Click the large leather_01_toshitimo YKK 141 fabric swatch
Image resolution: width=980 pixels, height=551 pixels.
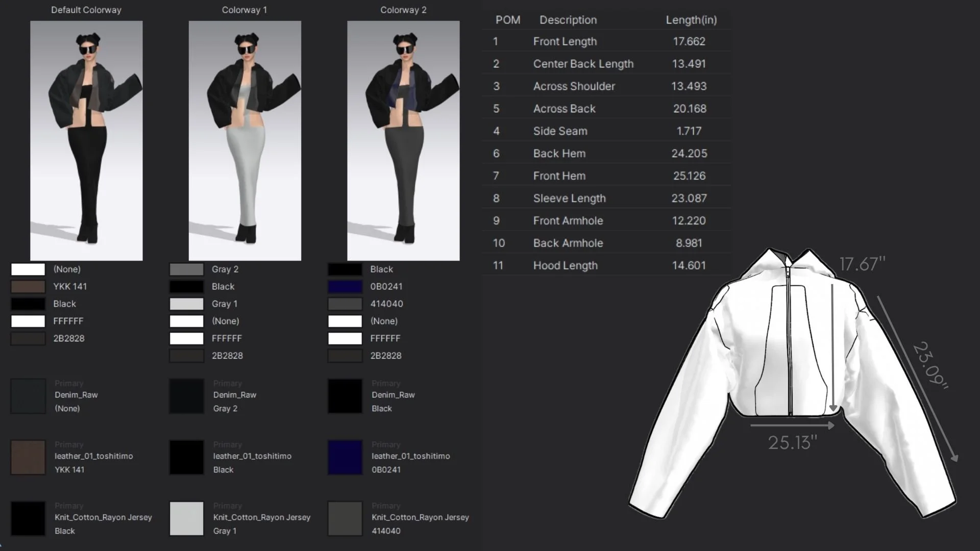click(x=28, y=457)
